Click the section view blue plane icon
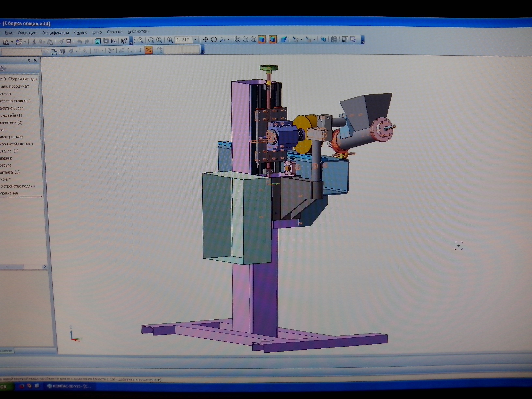 284,39
